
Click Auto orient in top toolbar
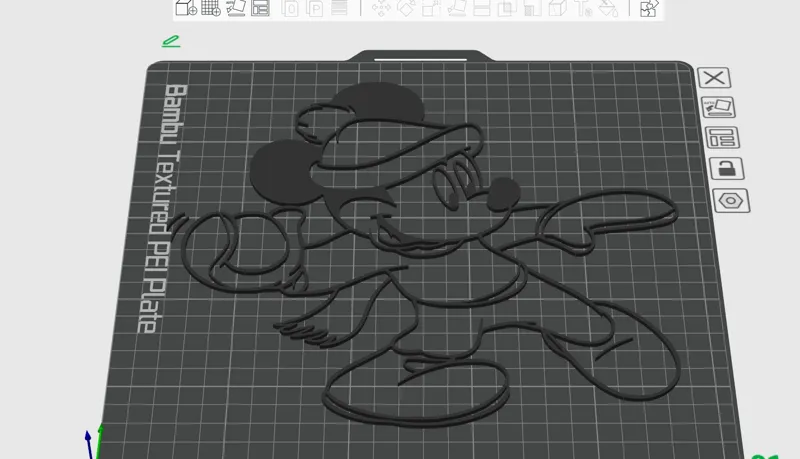tap(236, 8)
